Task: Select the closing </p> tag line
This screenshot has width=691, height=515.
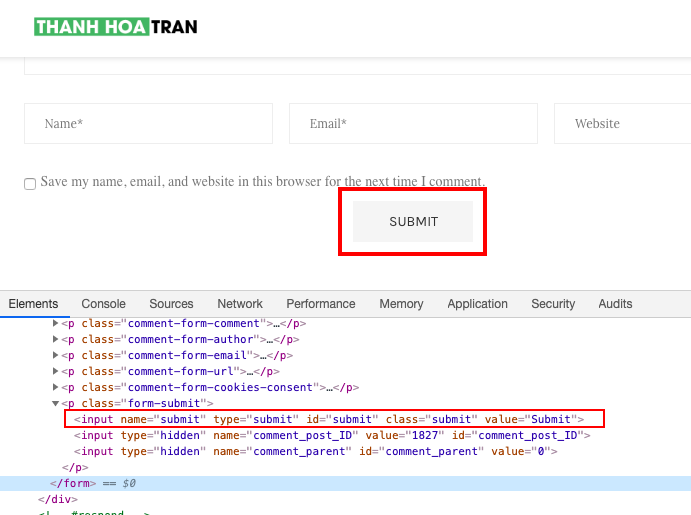Action: [x=75, y=467]
